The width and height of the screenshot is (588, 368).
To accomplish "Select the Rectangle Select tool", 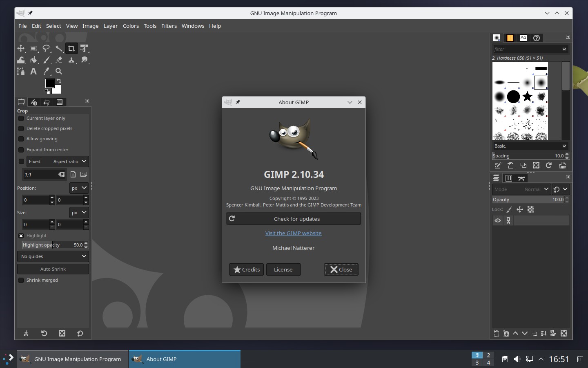I will click(x=33, y=48).
